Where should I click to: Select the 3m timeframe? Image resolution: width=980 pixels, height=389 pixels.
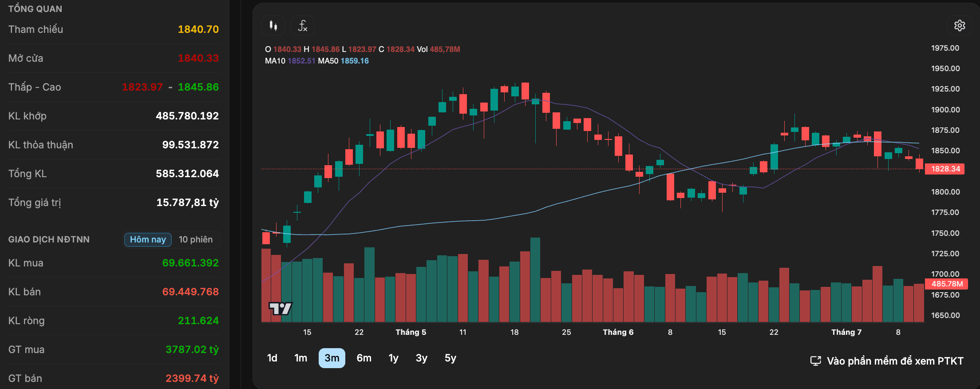[x=332, y=358]
